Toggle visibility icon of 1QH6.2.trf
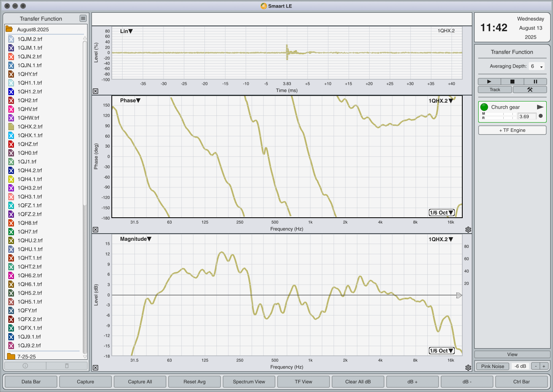The height and width of the screenshot is (392, 553). pyautogui.click(x=11, y=275)
